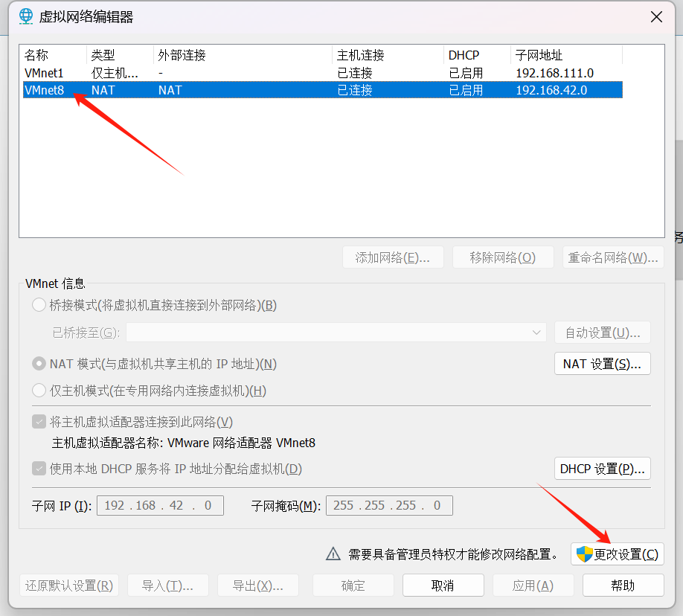This screenshot has width=683, height=616.
Task: Click the background window scrollbar on right edge
Action: tap(679, 211)
